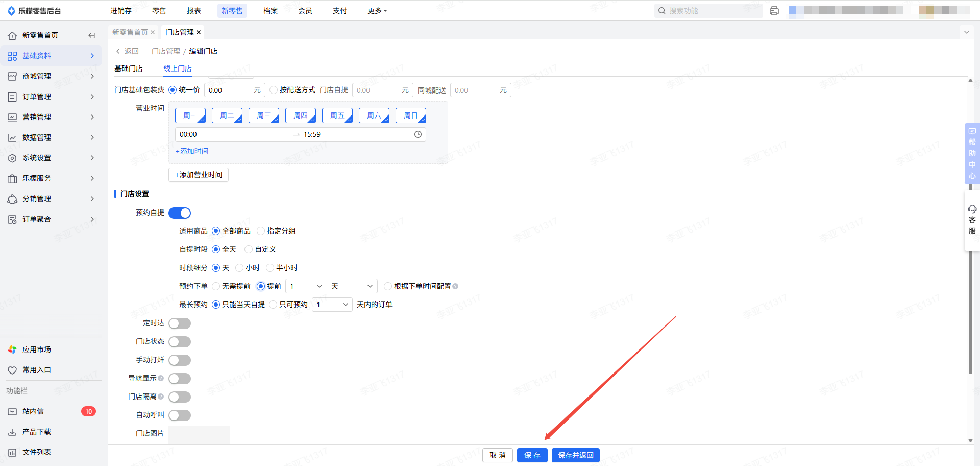This screenshot has width=980, height=466.
Task: Select the 按配送方式 radio button
Action: pyautogui.click(x=274, y=90)
